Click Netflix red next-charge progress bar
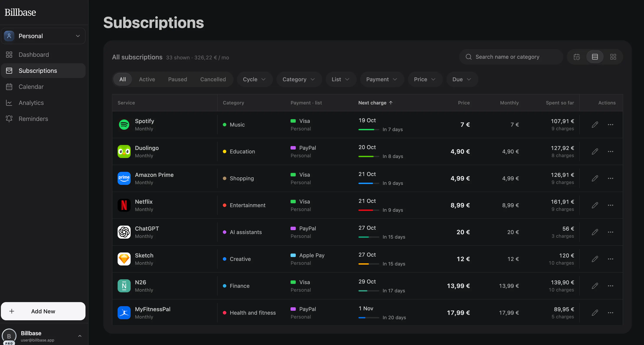 click(369, 210)
